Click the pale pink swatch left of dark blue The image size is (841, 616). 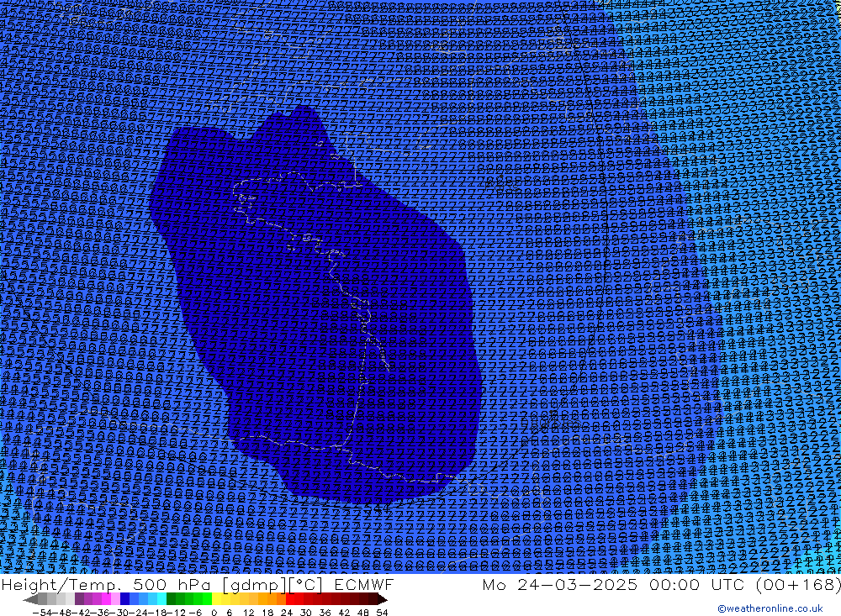[115, 599]
